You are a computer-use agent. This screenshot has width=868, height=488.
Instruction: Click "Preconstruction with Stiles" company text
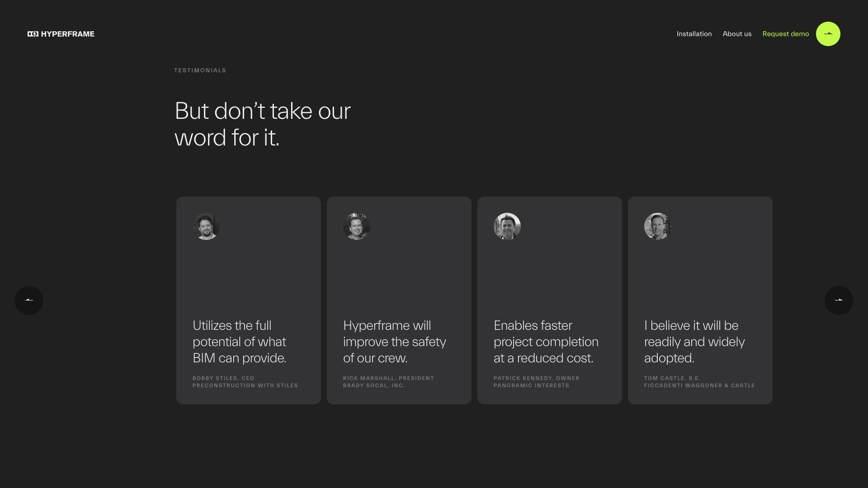point(245,385)
